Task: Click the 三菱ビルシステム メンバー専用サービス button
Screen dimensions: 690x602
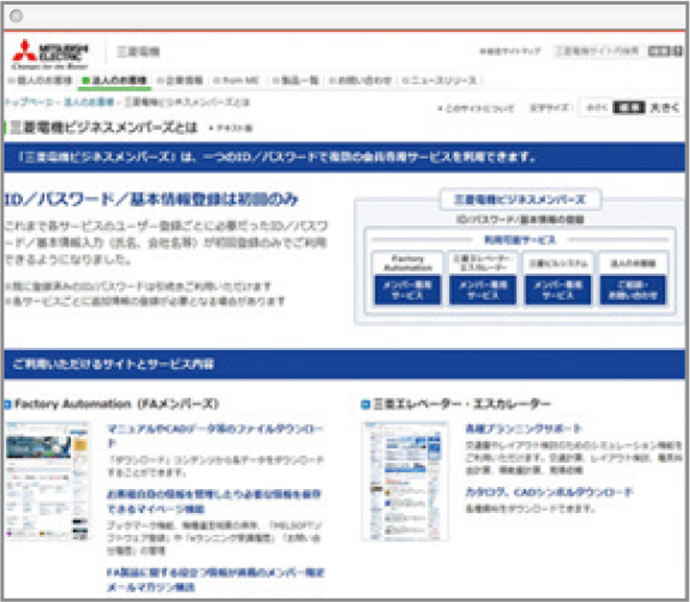Action: point(558,290)
